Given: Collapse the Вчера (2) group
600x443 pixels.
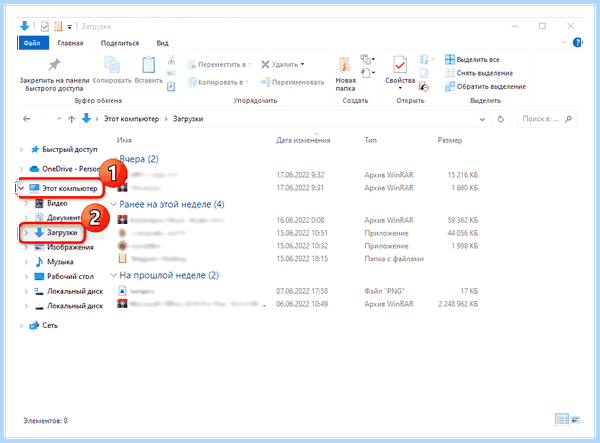Looking at the screenshot, I should pos(113,159).
